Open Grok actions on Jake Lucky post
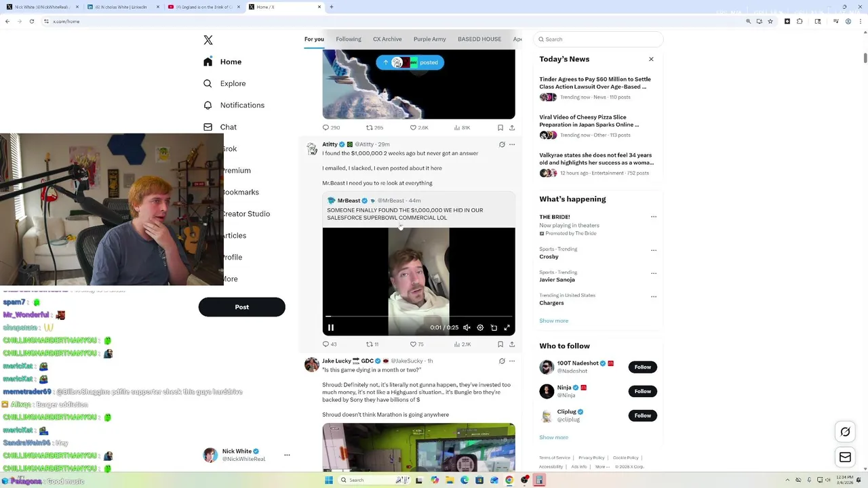 coord(502,361)
